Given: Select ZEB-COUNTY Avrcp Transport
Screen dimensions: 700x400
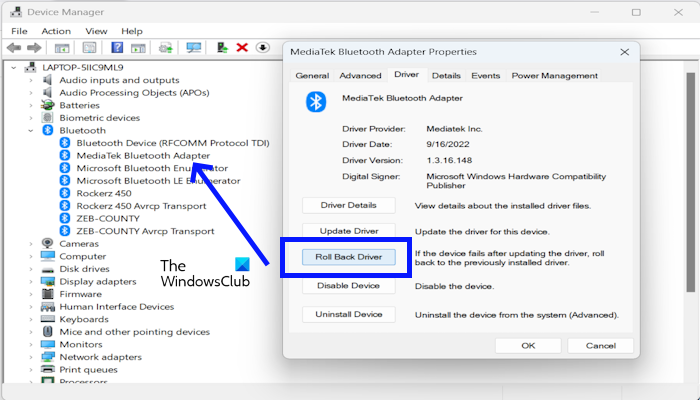Looking at the screenshot, I should point(145,231).
